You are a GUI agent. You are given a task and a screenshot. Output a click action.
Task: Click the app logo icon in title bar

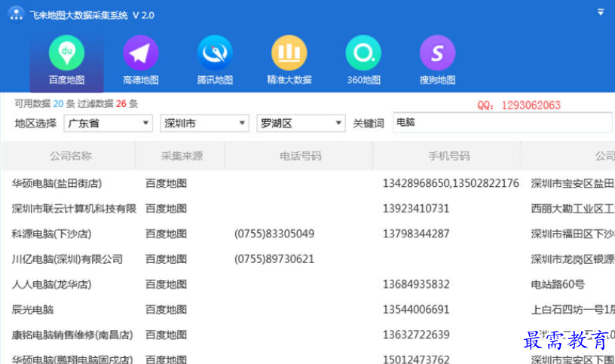(x=16, y=15)
